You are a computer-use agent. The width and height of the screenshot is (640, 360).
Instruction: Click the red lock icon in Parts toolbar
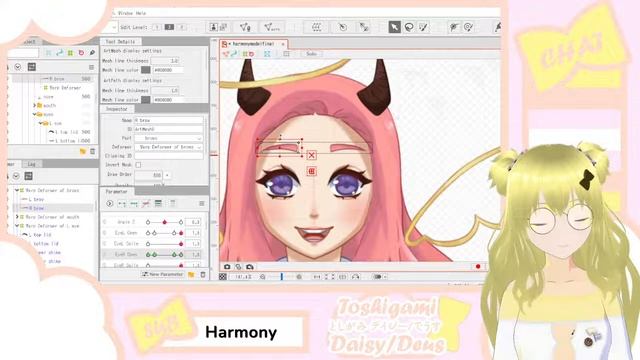click(81, 53)
